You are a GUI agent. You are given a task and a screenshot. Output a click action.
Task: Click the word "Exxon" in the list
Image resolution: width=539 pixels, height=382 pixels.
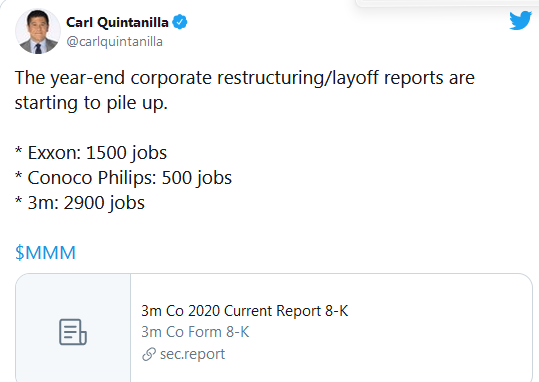[54, 153]
